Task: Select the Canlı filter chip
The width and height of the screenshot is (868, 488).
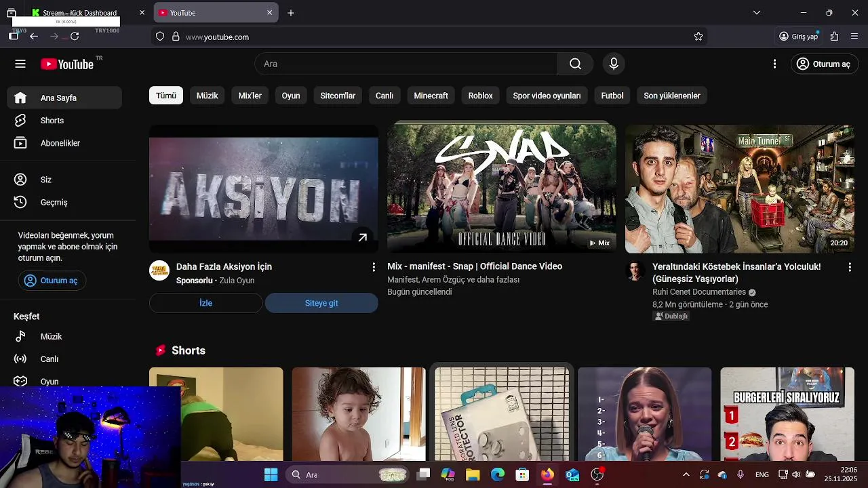Action: click(x=384, y=96)
